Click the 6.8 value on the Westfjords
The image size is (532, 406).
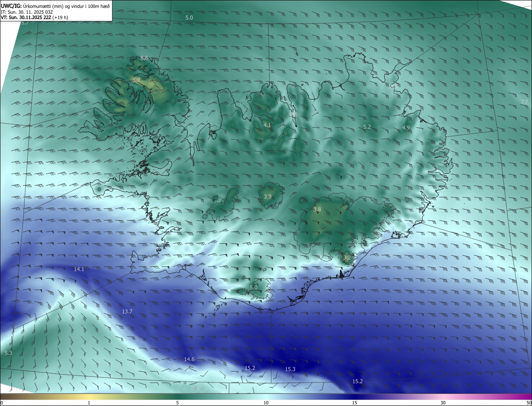144,58
